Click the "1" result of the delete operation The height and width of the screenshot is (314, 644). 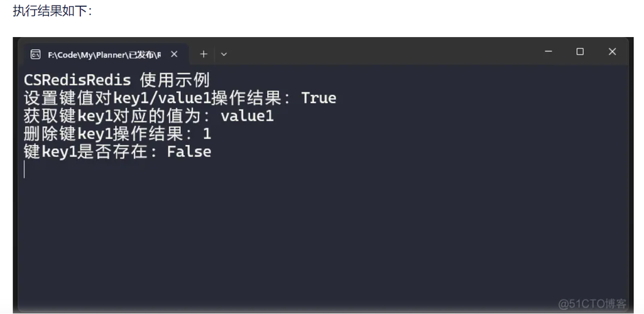coord(207,134)
